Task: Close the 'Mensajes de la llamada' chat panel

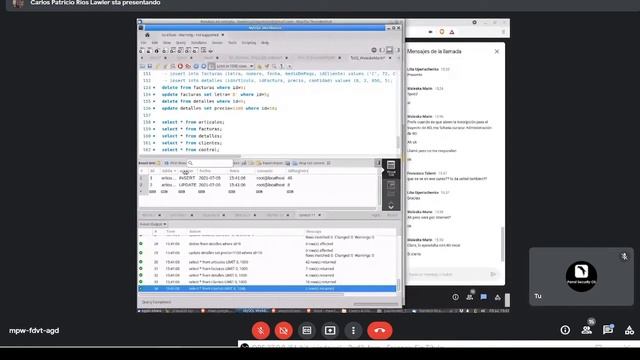Action: (x=497, y=51)
